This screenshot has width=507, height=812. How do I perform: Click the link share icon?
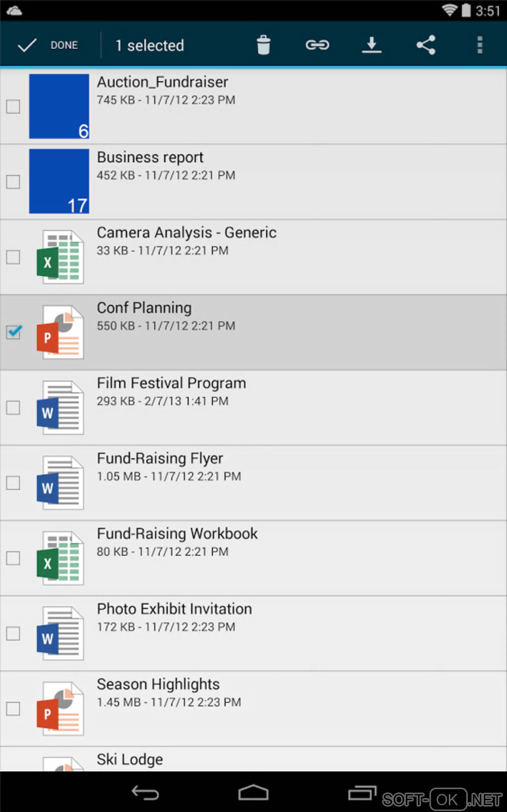(317, 45)
